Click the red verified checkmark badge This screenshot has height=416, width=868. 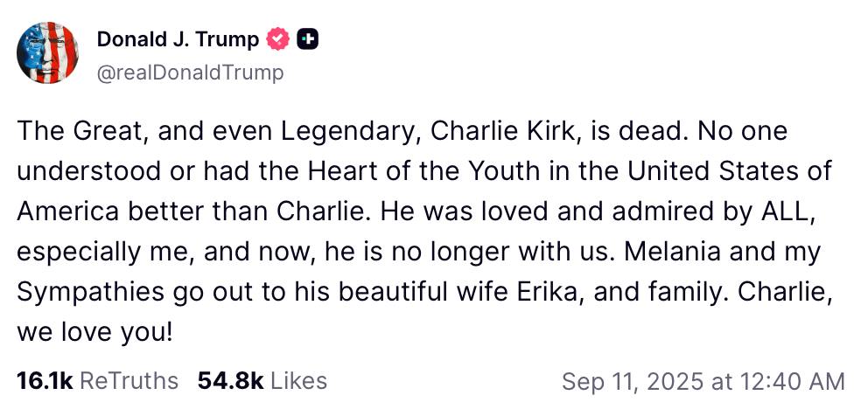278,40
